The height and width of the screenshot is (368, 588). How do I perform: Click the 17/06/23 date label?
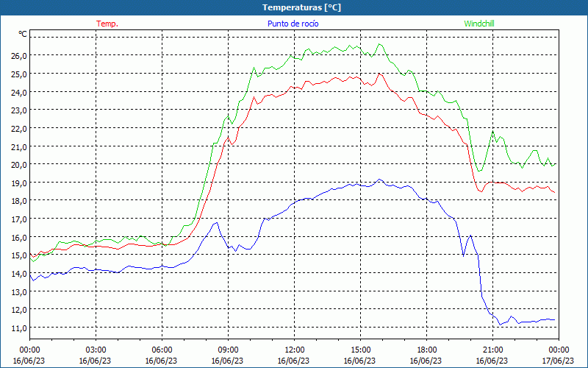[558, 361]
